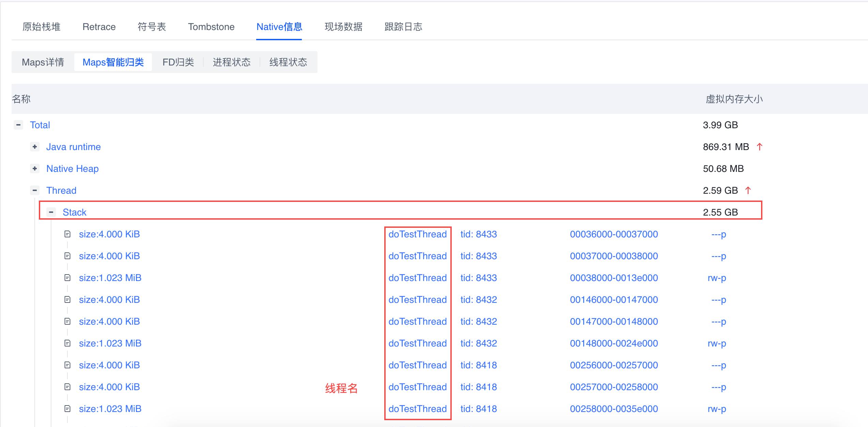Collapse the Total tree node
868x427 pixels.
pyautogui.click(x=18, y=125)
